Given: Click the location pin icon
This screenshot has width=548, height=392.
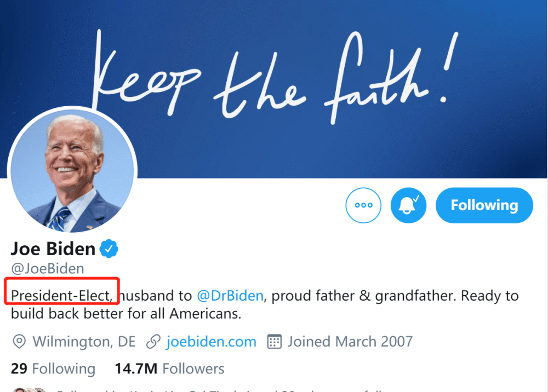Looking at the screenshot, I should tap(19, 342).
